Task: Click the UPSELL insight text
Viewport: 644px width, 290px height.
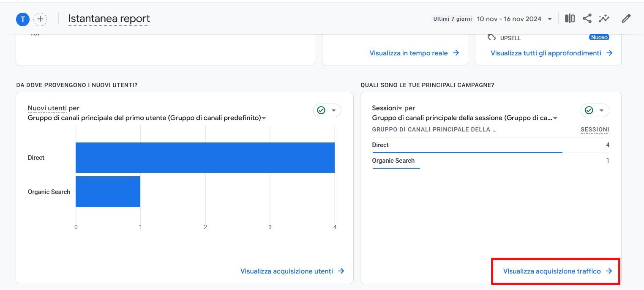Action: click(510, 38)
